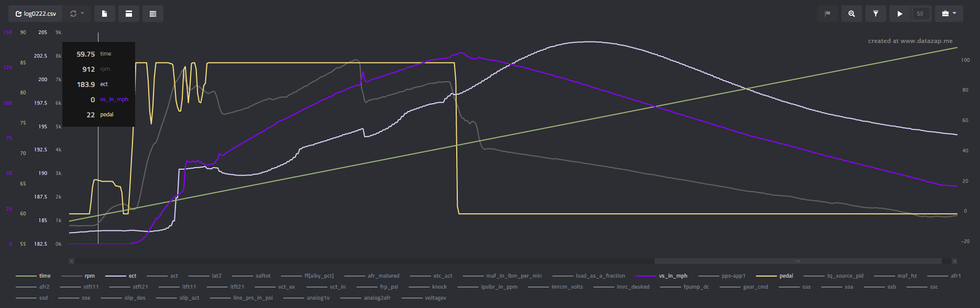Show the line_prs_in_psi series
980x308 pixels.
[242, 298]
